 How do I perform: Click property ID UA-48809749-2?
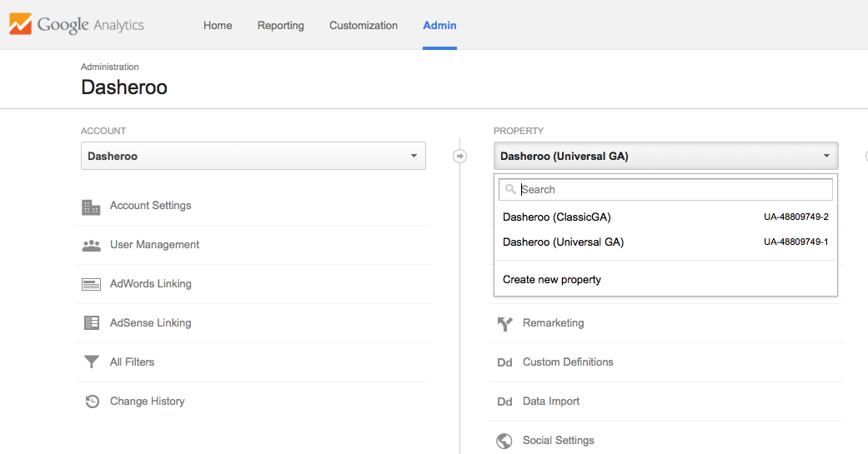[796, 217]
